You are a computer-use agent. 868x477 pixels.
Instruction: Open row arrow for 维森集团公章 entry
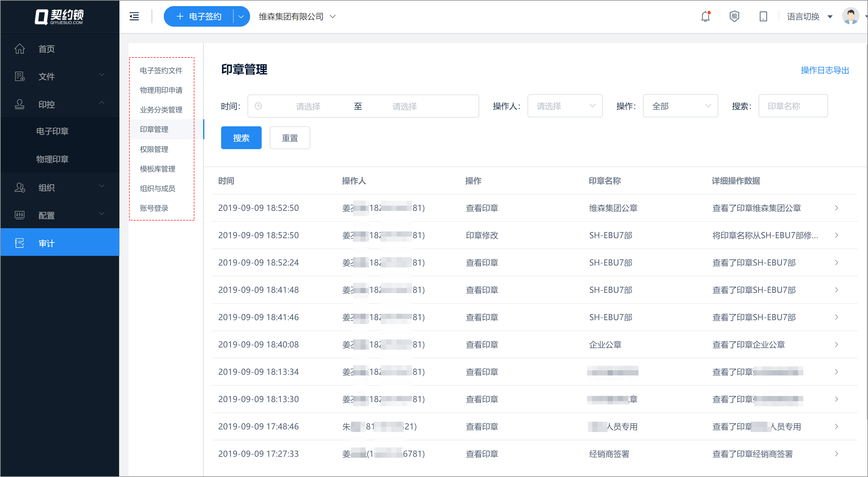point(836,208)
